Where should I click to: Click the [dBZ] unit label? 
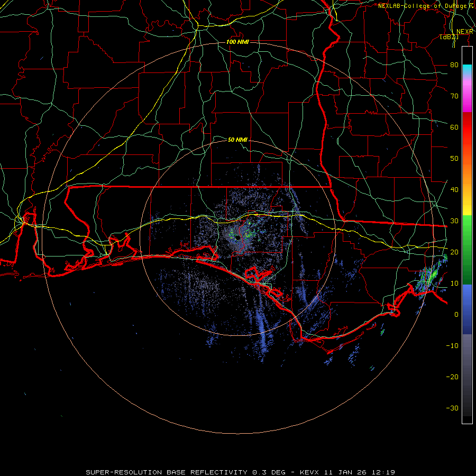tap(449, 37)
